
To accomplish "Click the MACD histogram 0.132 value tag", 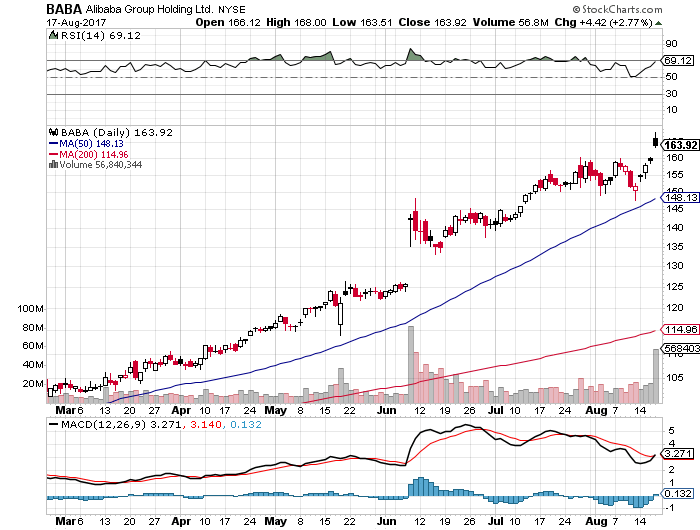I will (678, 493).
